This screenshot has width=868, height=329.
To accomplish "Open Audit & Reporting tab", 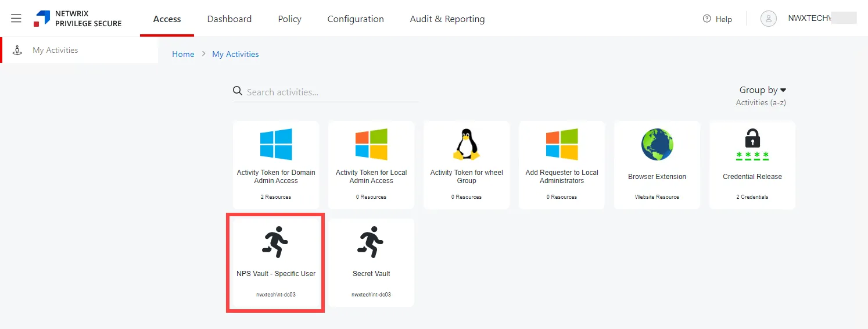I will click(x=447, y=19).
